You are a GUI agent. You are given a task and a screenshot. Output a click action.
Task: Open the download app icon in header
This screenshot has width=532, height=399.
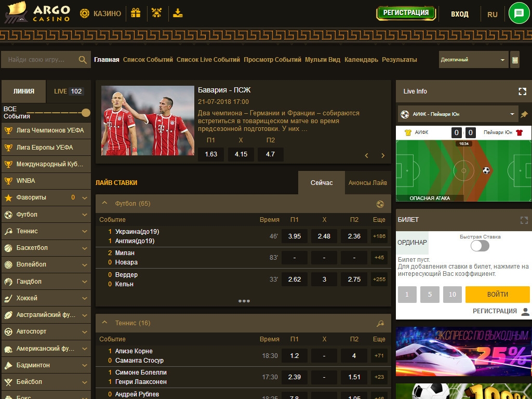178,13
